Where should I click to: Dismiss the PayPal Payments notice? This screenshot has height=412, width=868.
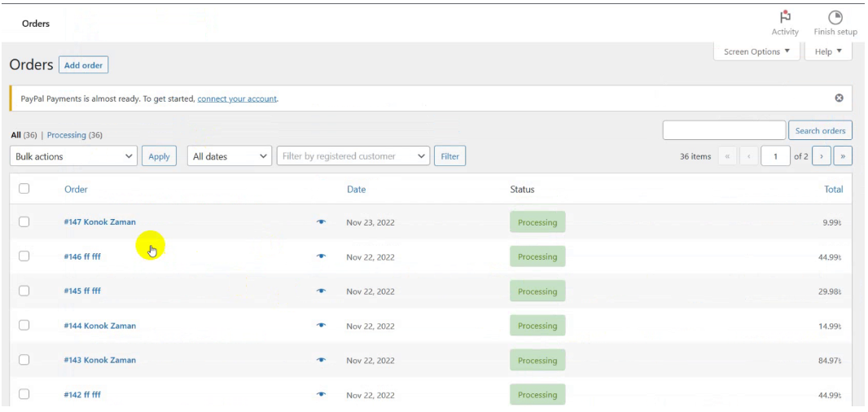tap(840, 98)
